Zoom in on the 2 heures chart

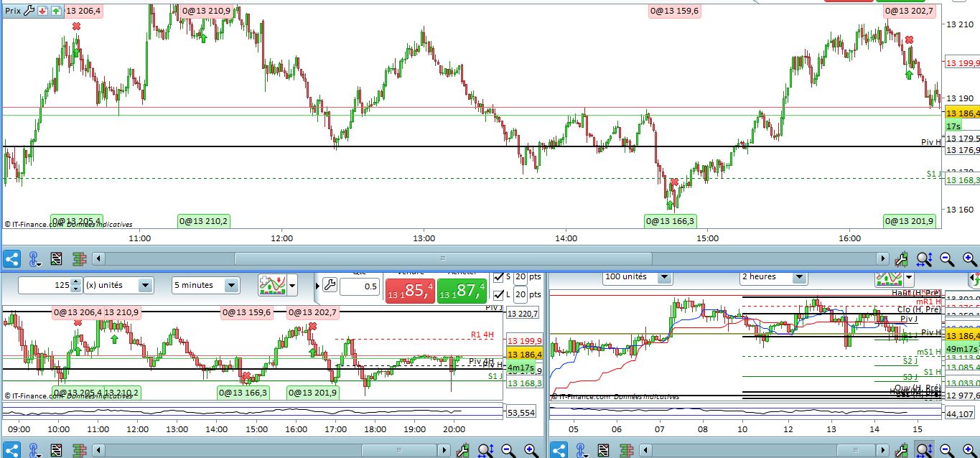(970, 450)
